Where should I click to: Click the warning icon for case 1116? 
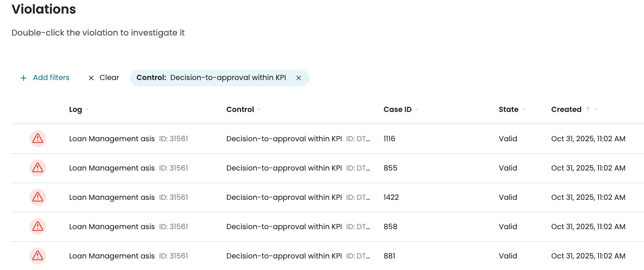[38, 139]
